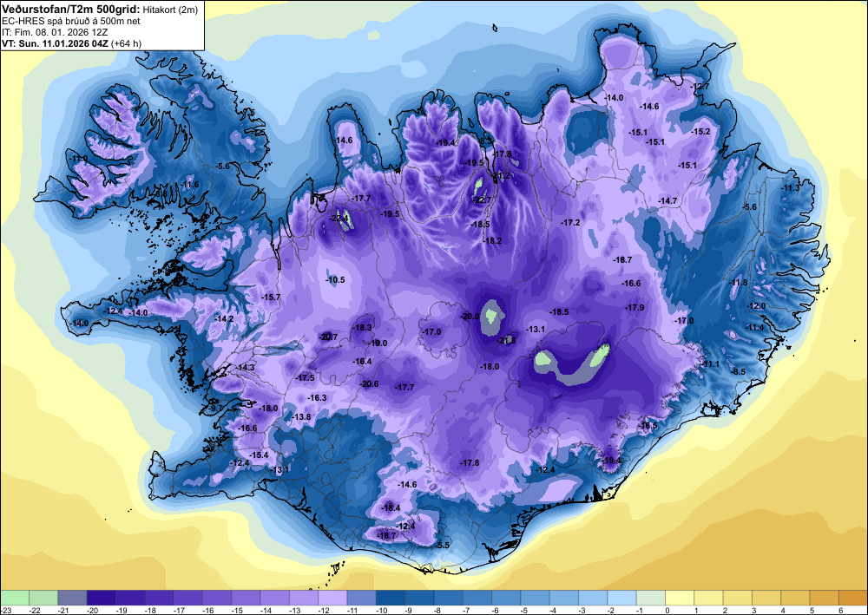The height and width of the screenshot is (615, 868).
Task: Click the -11.1 temperature label
Action: click(711, 363)
